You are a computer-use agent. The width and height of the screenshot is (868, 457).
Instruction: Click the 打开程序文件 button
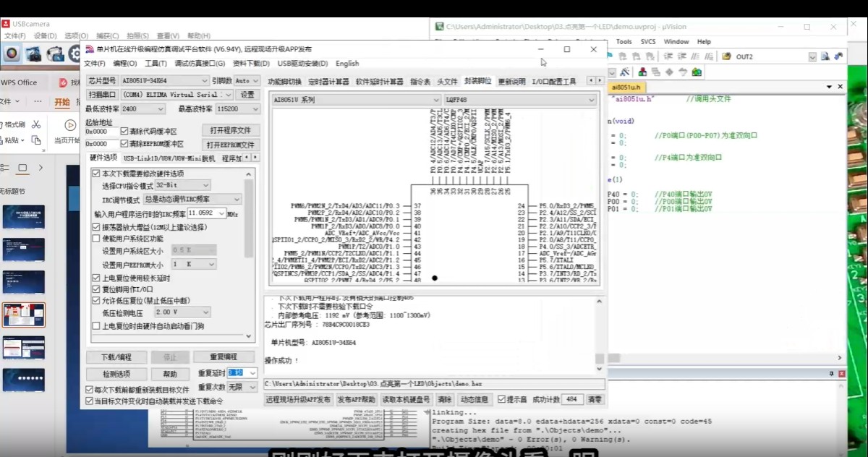[x=230, y=131]
